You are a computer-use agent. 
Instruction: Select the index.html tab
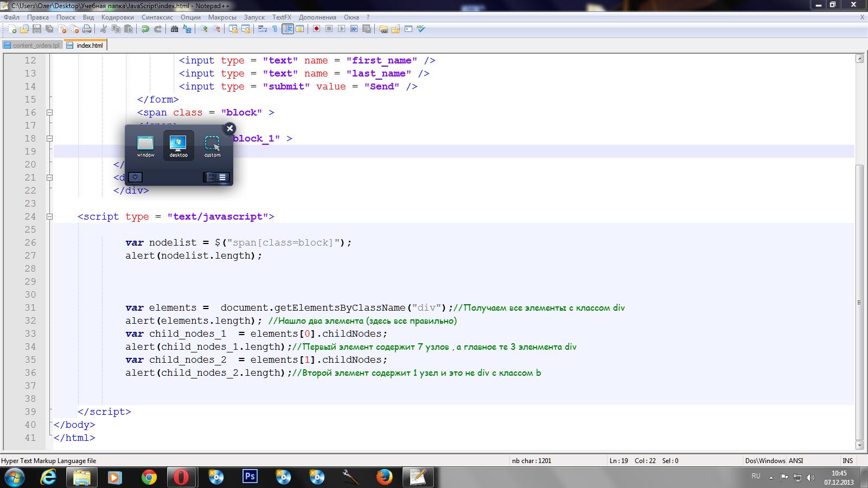click(85, 46)
